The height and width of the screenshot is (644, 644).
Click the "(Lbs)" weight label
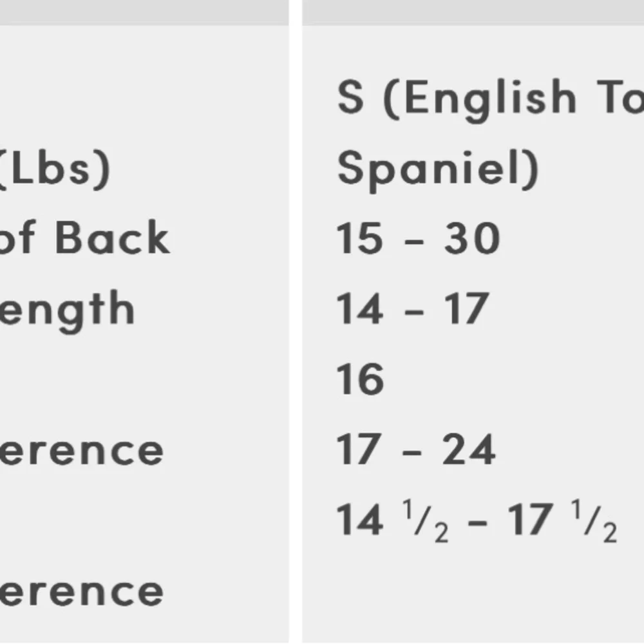click(55, 169)
